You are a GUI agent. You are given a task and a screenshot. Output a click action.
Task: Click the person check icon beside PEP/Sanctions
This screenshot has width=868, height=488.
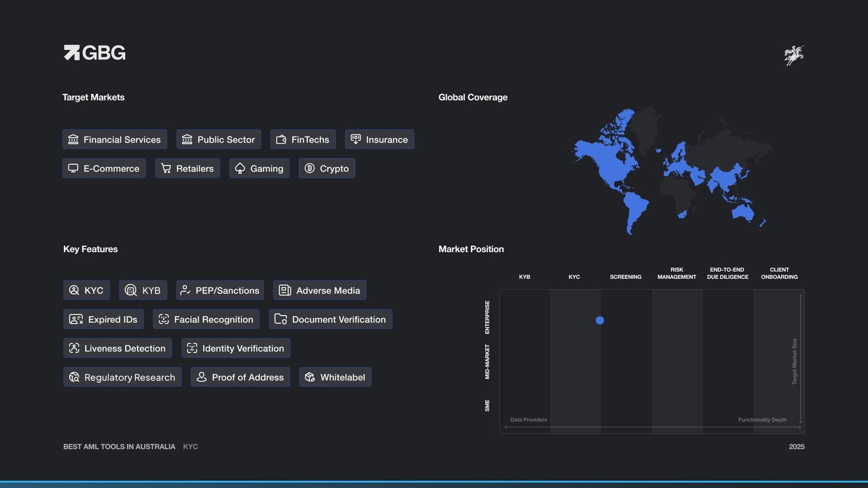pos(185,290)
